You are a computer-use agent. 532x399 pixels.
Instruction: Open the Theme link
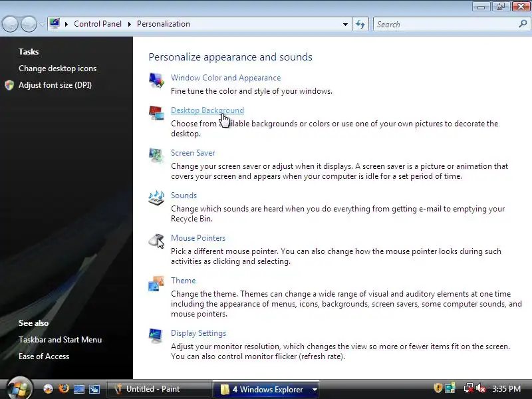[x=184, y=281]
